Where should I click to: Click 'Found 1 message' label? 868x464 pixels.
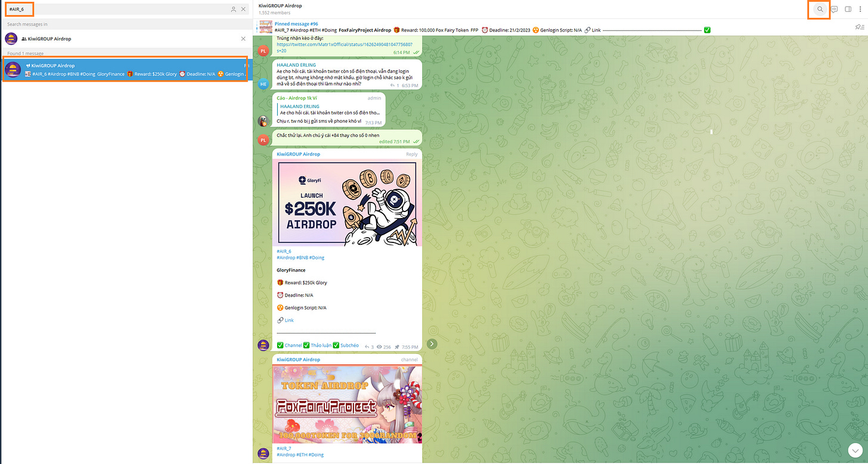pyautogui.click(x=26, y=54)
